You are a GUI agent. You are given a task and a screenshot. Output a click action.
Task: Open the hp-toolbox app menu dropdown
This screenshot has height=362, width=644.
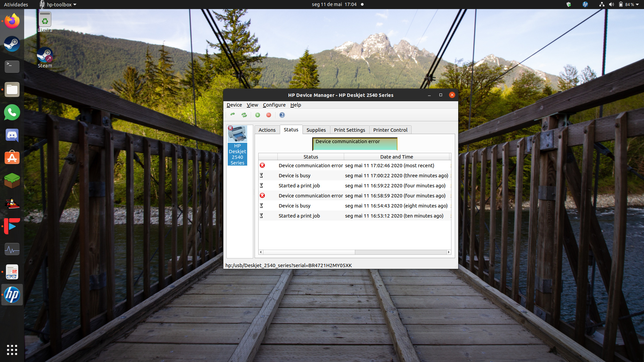(x=59, y=4)
